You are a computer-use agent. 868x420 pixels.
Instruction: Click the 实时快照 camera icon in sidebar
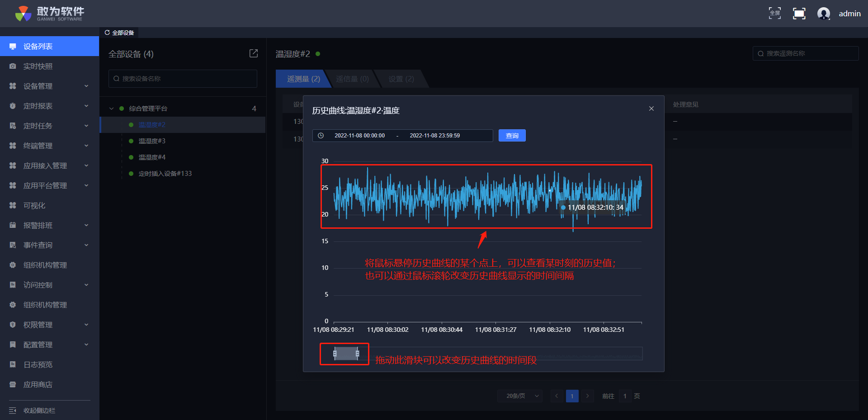13,66
